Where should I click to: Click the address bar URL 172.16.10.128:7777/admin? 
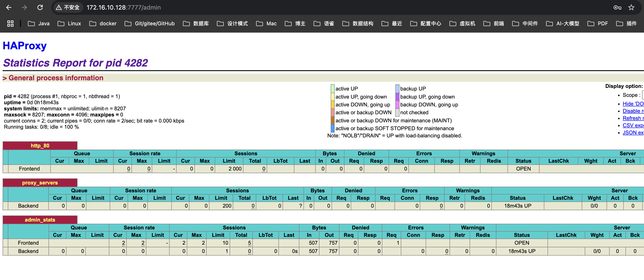(x=123, y=7)
